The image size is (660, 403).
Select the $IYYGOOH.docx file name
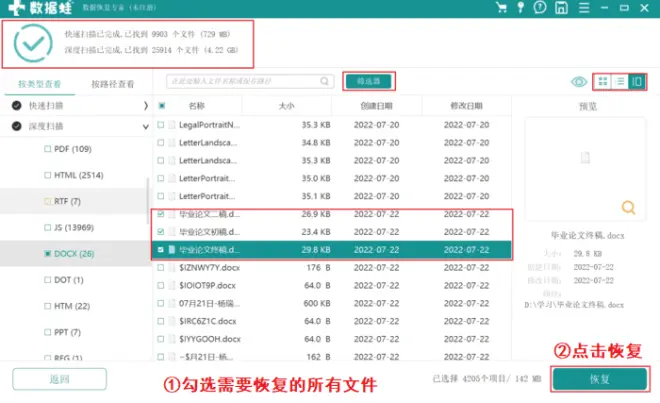pyautogui.click(x=210, y=339)
